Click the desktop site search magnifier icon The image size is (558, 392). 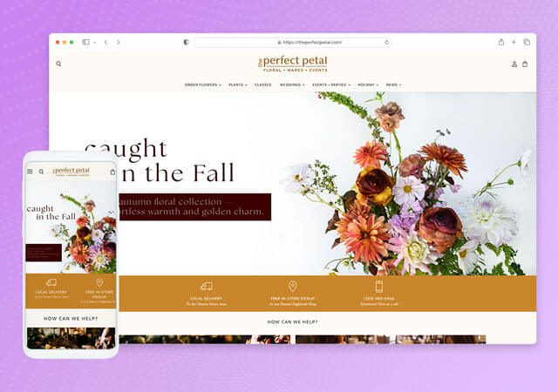point(59,64)
